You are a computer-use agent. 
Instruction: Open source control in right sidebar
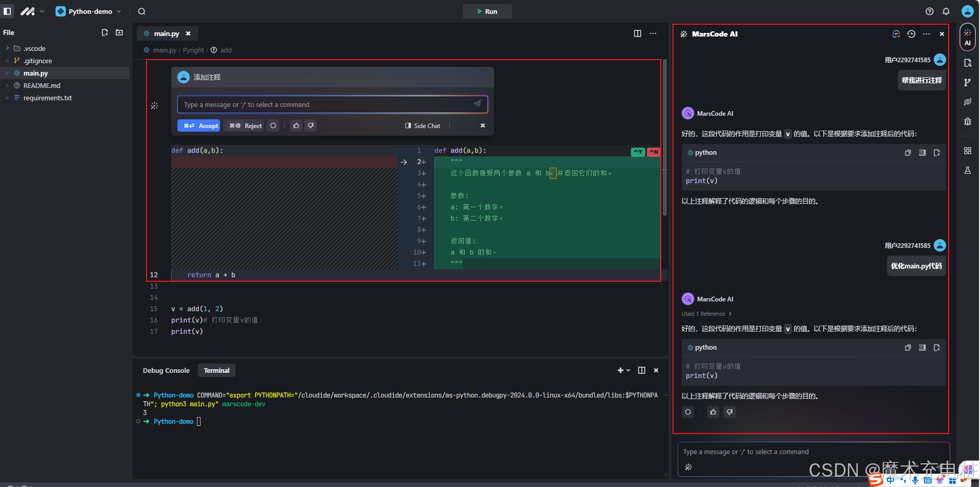[968, 82]
